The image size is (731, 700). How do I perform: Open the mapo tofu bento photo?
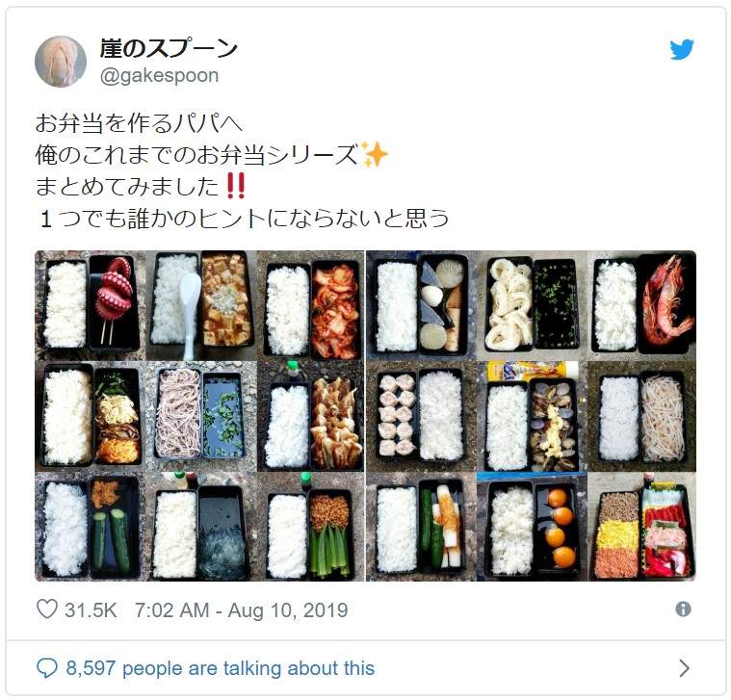[201, 306]
